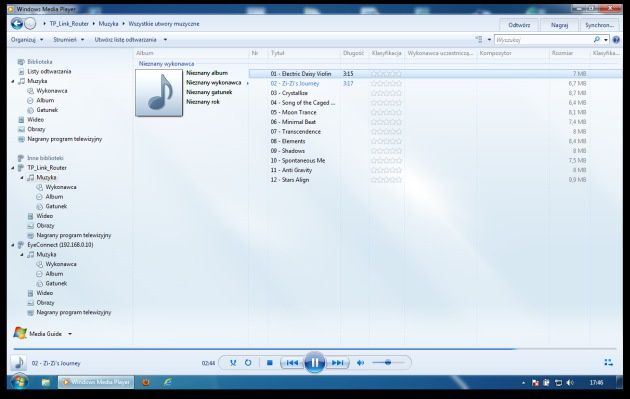Image resolution: width=630 pixels, height=399 pixels.
Task: Click Muzyka in the breadcrumb path
Action: point(108,24)
